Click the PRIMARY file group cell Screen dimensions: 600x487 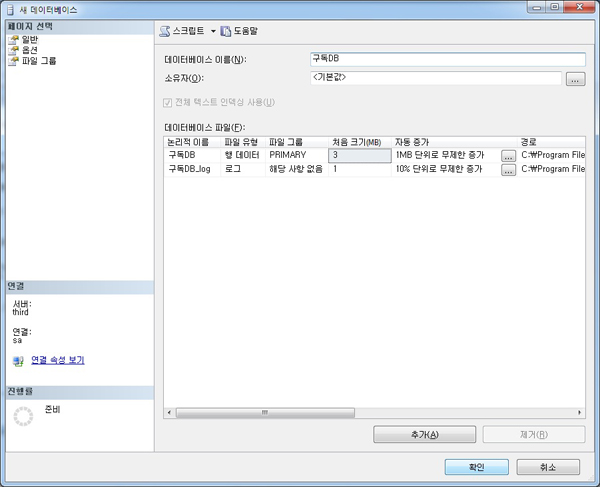(x=297, y=155)
